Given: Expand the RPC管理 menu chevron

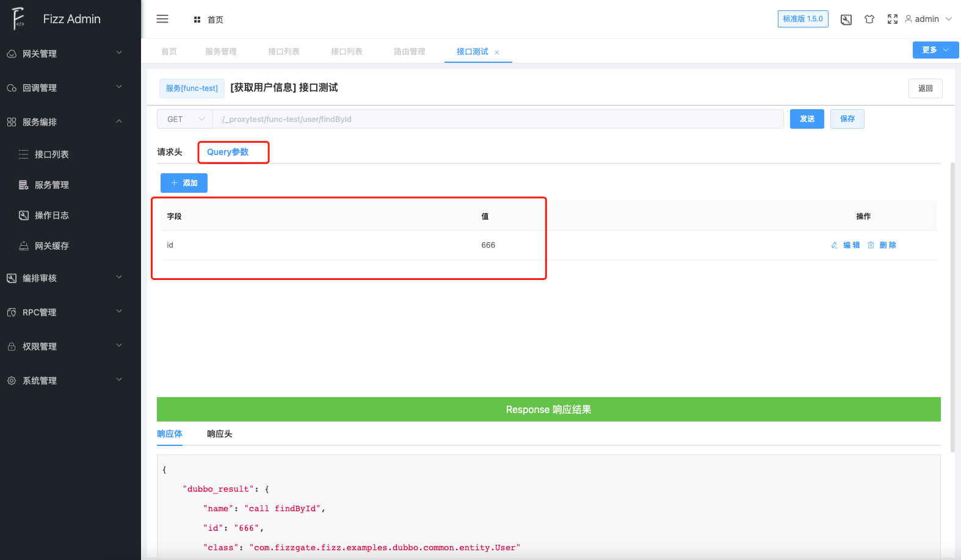Looking at the screenshot, I should point(119,311).
